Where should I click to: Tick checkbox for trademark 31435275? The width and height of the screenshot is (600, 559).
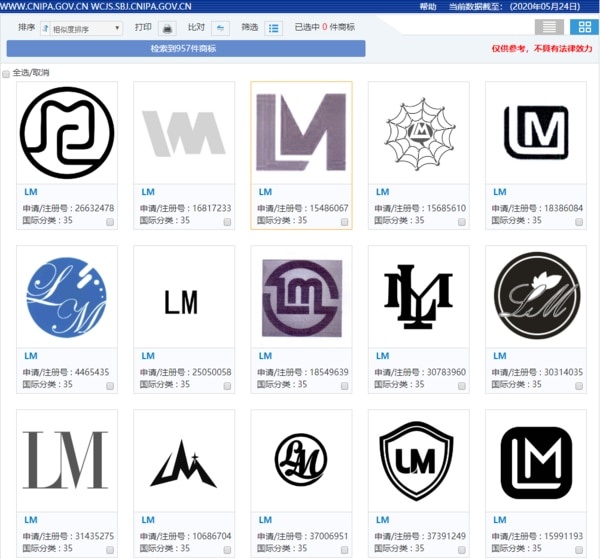pos(110,550)
